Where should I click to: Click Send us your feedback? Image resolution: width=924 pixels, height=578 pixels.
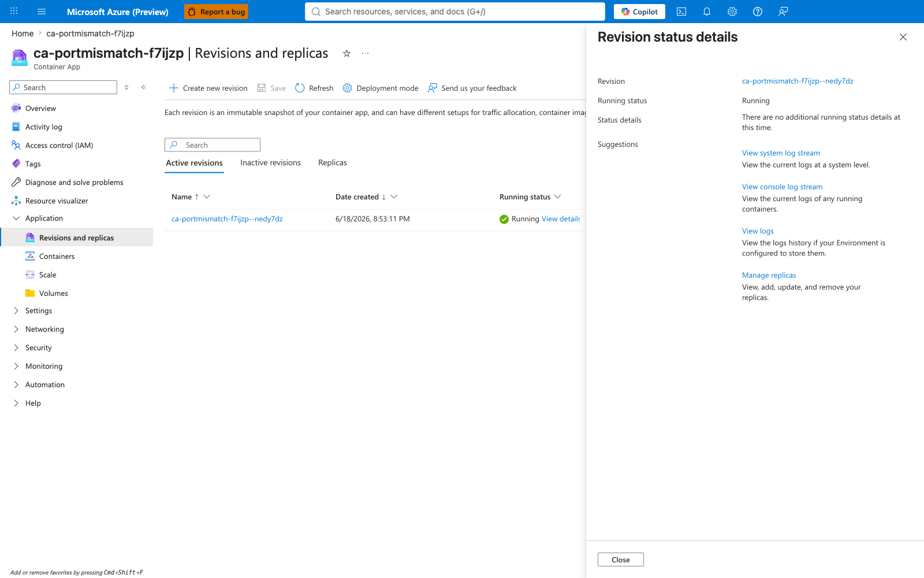pyautogui.click(x=472, y=88)
